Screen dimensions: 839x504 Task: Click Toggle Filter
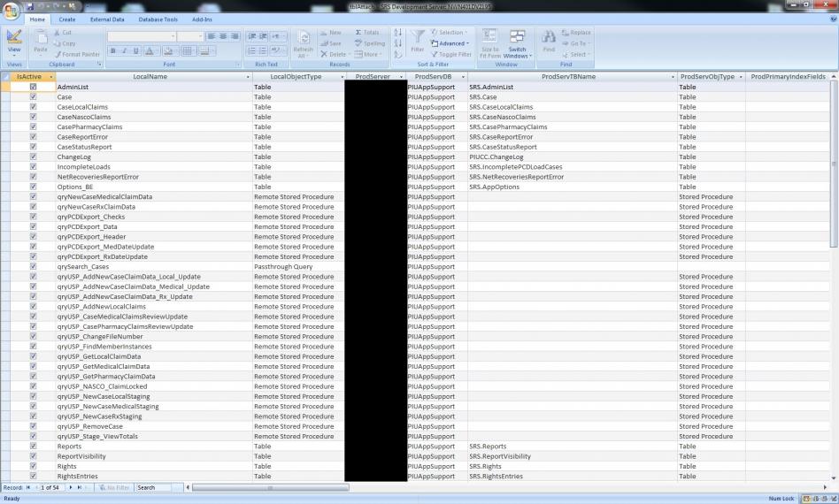click(451, 55)
